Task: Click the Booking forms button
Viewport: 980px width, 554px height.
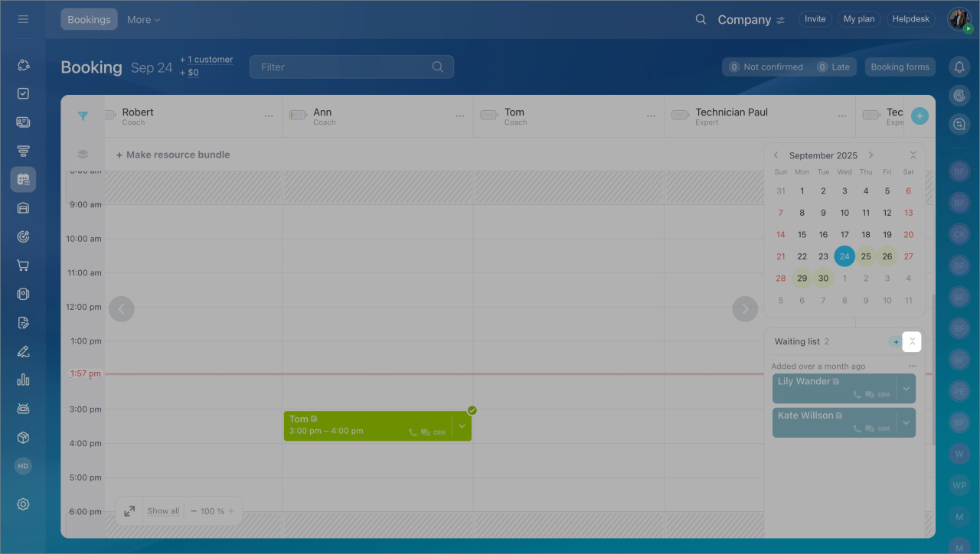Action: (900, 67)
